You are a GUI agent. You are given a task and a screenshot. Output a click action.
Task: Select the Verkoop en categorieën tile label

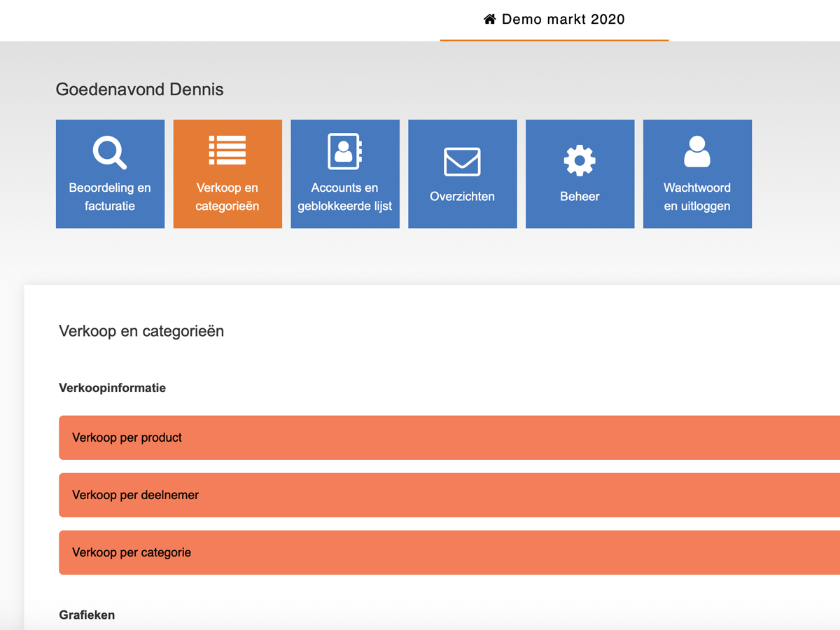(227, 197)
